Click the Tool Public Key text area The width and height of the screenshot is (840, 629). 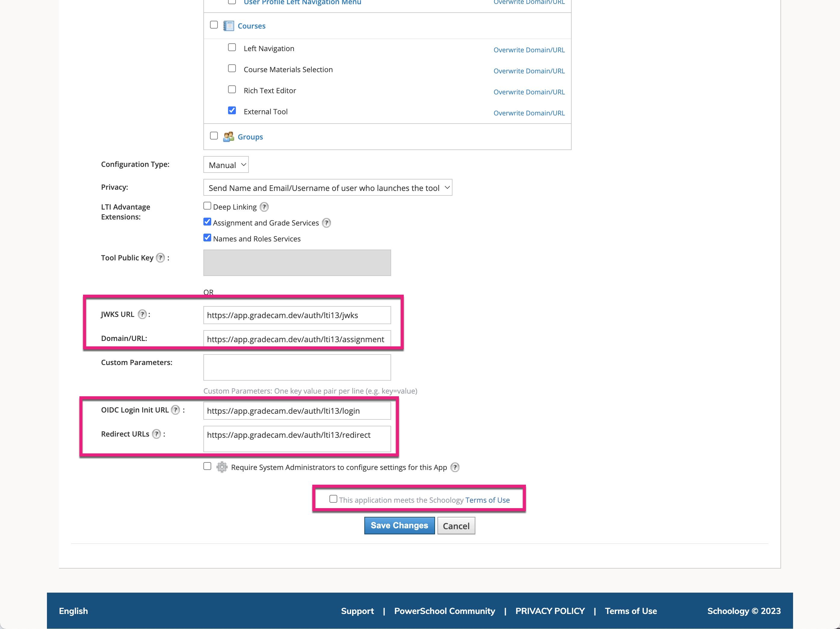(297, 263)
